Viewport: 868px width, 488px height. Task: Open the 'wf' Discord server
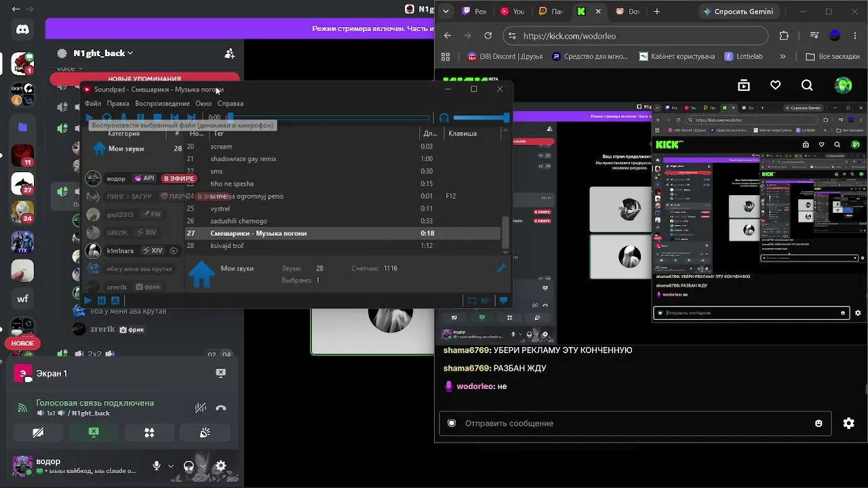click(22, 298)
